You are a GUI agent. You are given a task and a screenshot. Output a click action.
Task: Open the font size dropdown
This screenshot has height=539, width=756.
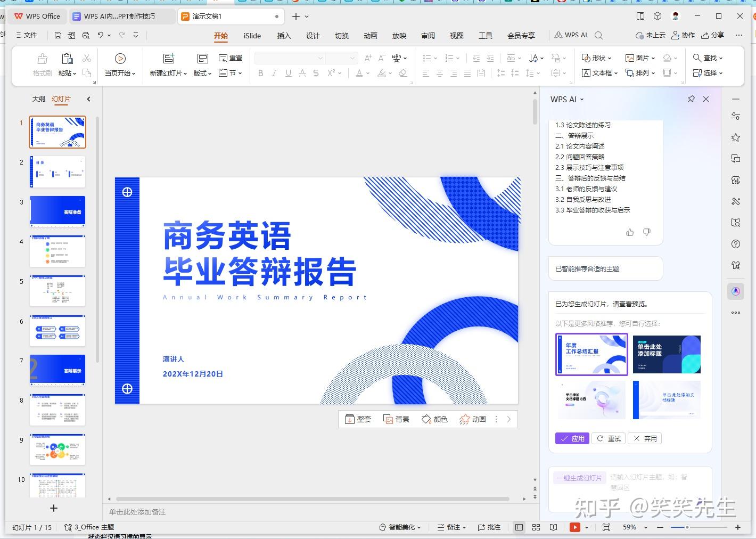(x=354, y=58)
